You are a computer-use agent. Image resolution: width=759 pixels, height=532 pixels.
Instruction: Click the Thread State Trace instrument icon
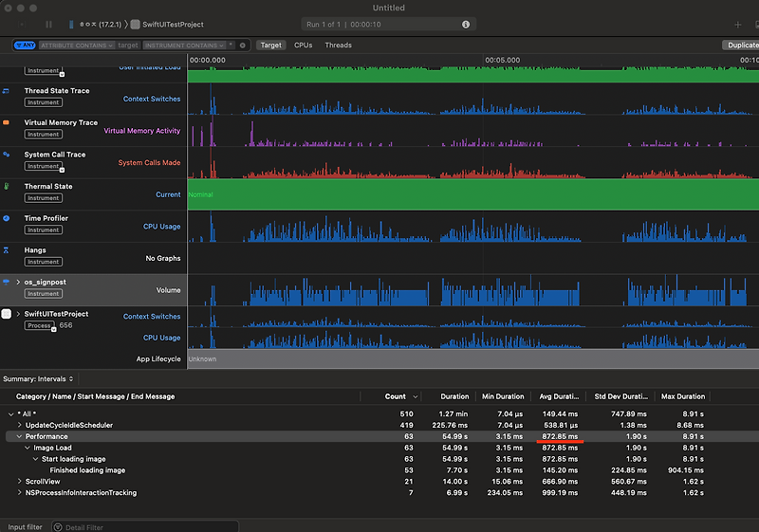6,91
